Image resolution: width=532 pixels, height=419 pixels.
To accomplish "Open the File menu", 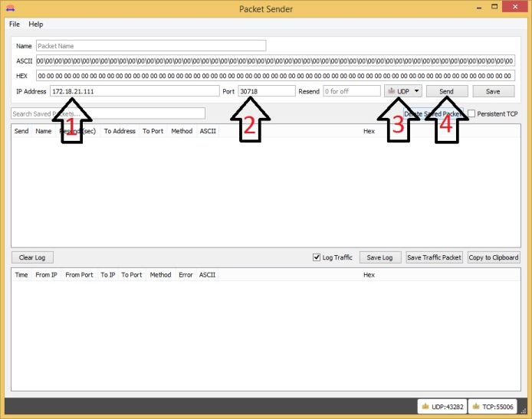I will (15, 25).
